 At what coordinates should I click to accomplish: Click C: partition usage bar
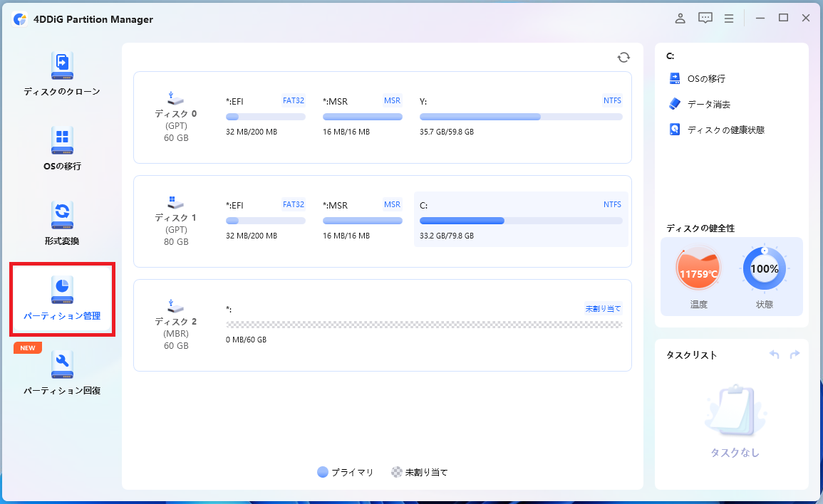point(521,221)
